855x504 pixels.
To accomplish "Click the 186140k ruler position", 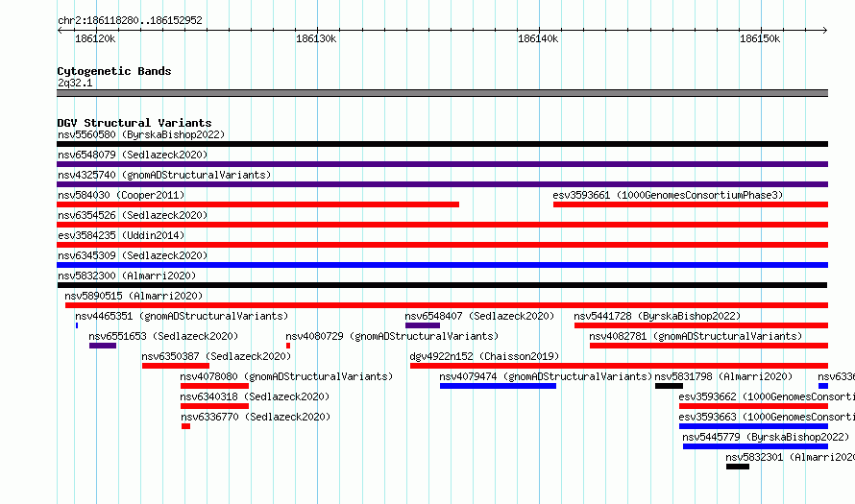I will (x=538, y=38).
